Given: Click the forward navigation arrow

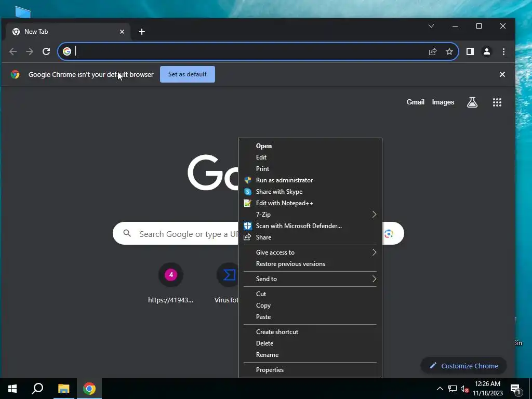Looking at the screenshot, I should point(30,51).
